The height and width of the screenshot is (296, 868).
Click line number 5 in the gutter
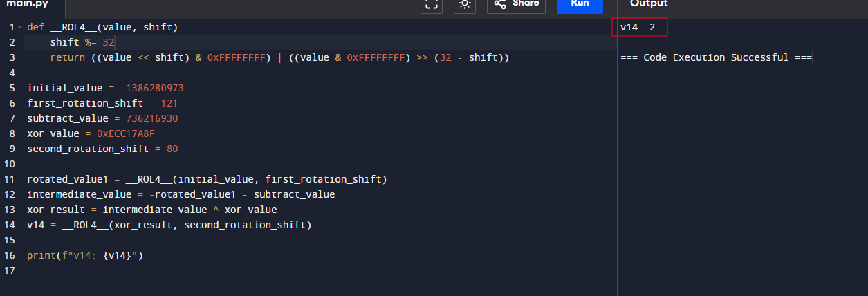tap(11, 89)
